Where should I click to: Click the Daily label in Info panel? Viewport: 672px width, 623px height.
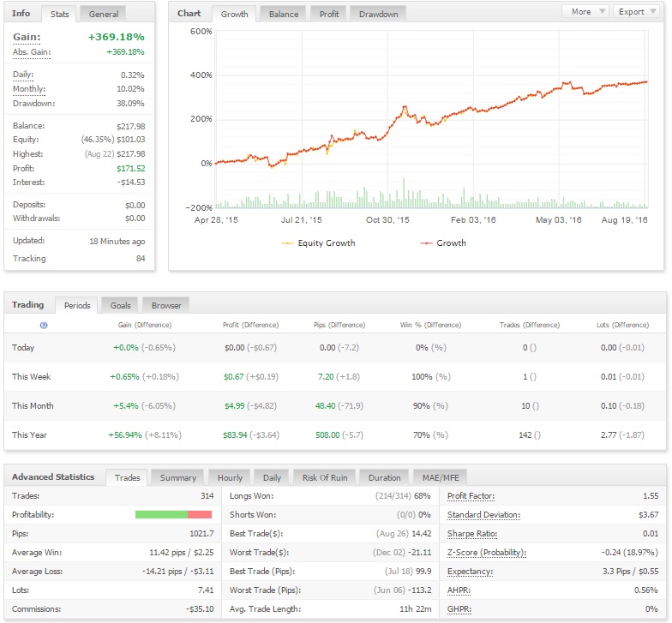coord(22,75)
